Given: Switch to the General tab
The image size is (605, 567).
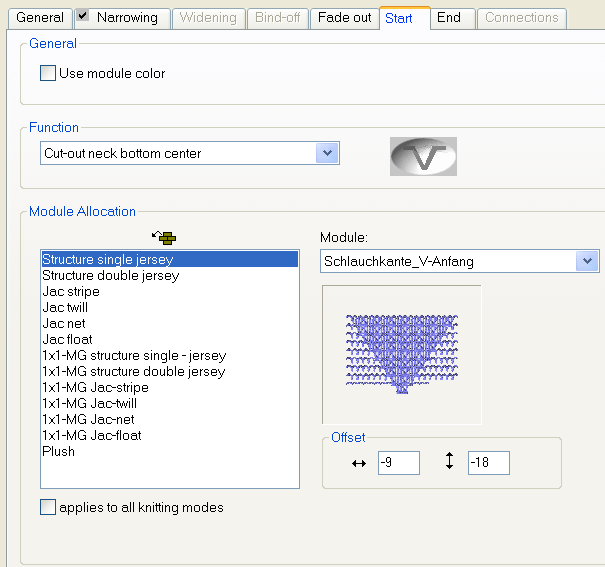Looking at the screenshot, I should [40, 18].
